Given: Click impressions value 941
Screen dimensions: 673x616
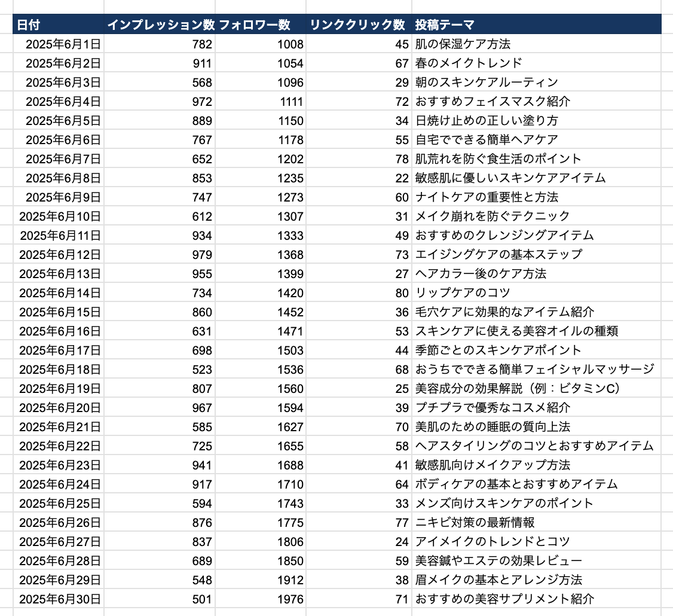Looking at the screenshot, I should [x=160, y=465].
